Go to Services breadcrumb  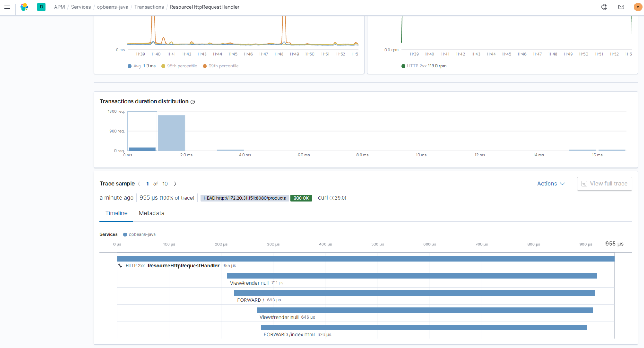[x=81, y=7]
